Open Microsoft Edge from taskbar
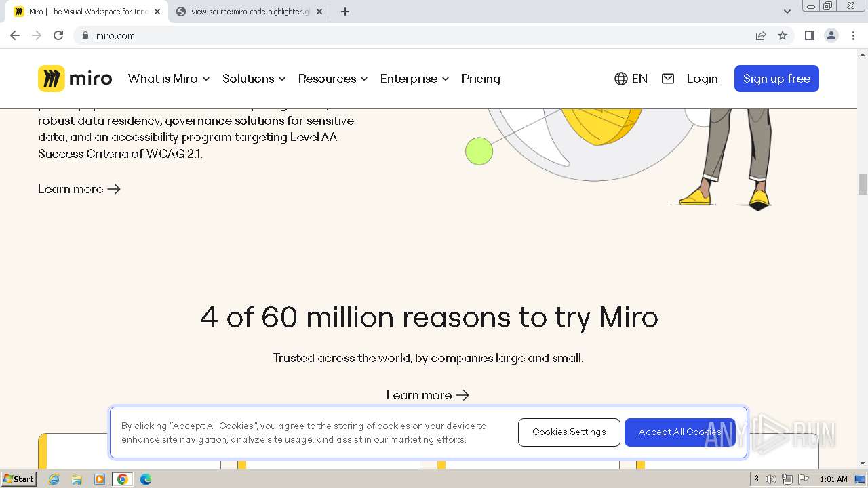This screenshot has height=488, width=868. [146, 479]
